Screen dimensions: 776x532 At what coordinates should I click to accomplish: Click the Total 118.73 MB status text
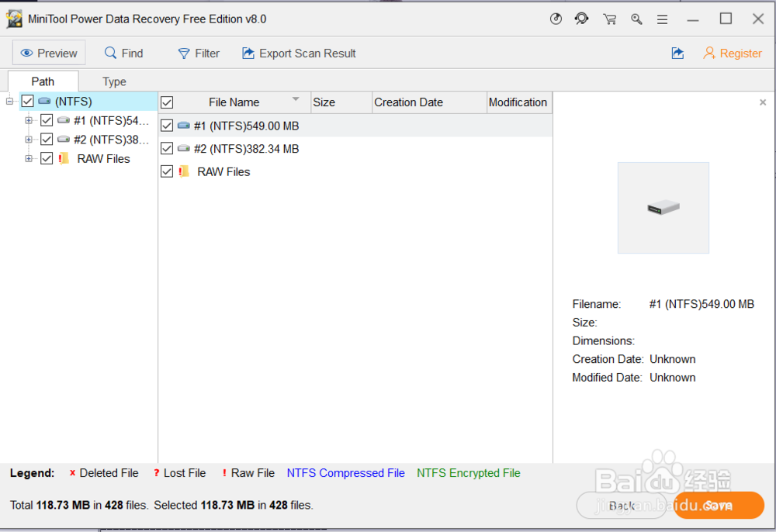pos(78,506)
